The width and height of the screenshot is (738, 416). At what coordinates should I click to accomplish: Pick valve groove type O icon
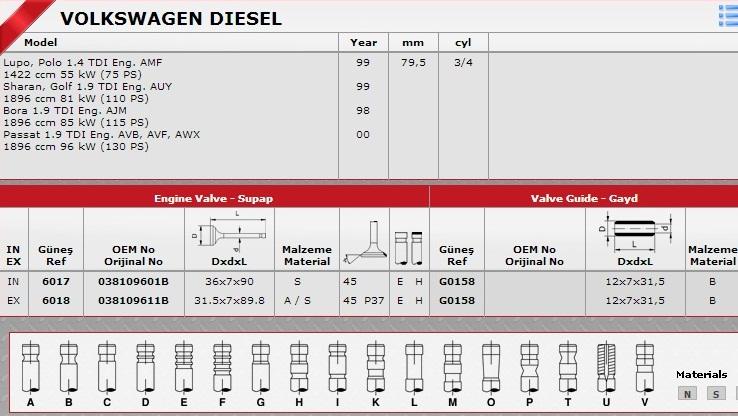491,368
